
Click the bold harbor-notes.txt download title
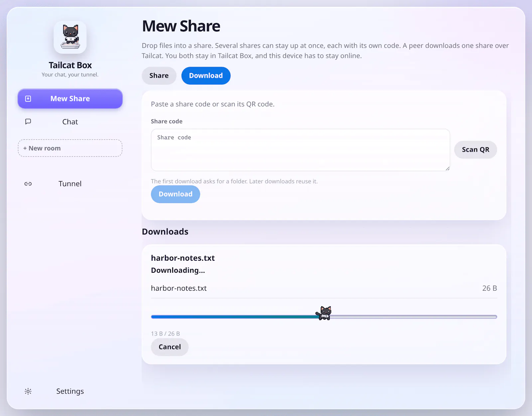tap(183, 258)
